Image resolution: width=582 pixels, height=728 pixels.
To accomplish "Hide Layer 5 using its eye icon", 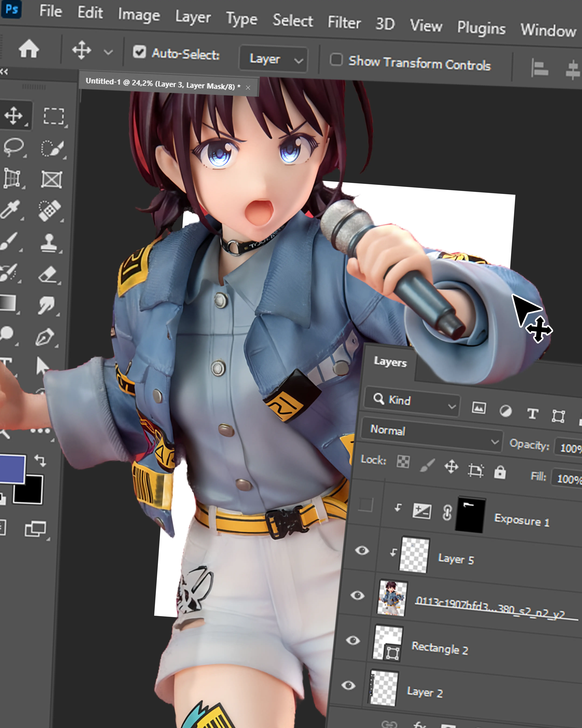I will click(x=362, y=551).
